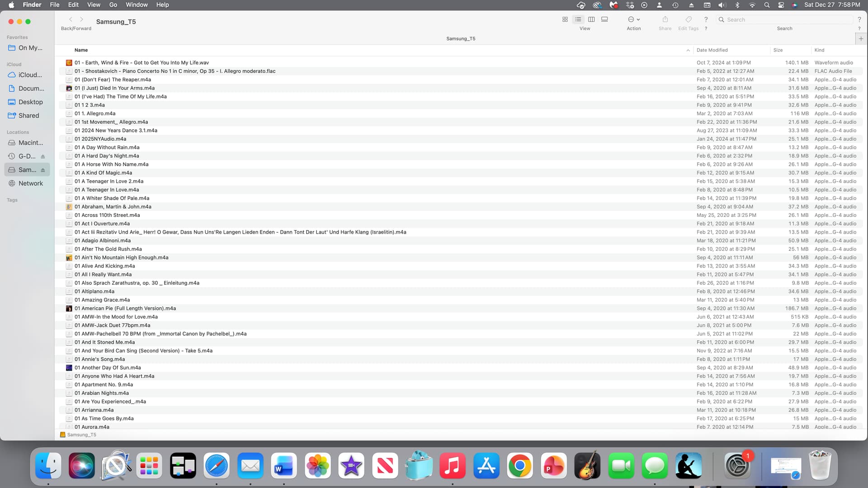Screen dimensions: 868x488
Task: Add new tab with plus button
Action: tap(861, 39)
